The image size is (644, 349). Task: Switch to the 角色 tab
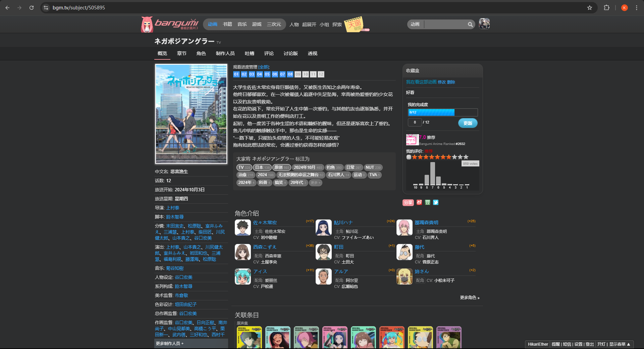201,53
